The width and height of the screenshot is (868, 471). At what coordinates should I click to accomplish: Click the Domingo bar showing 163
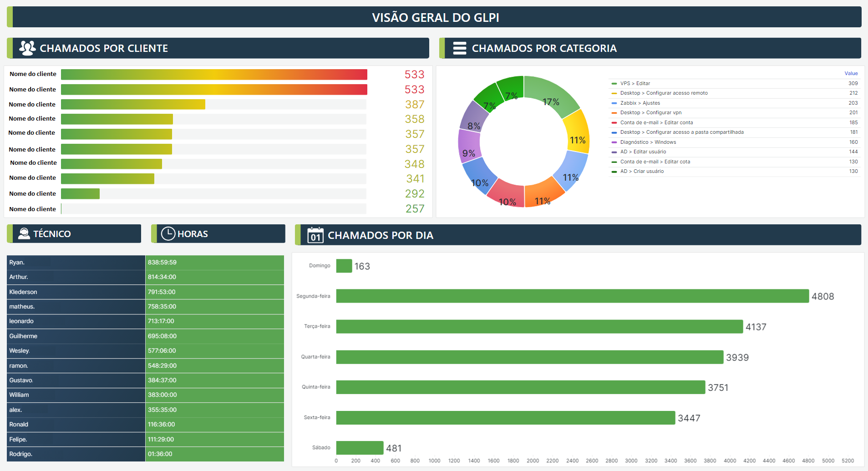[344, 266]
